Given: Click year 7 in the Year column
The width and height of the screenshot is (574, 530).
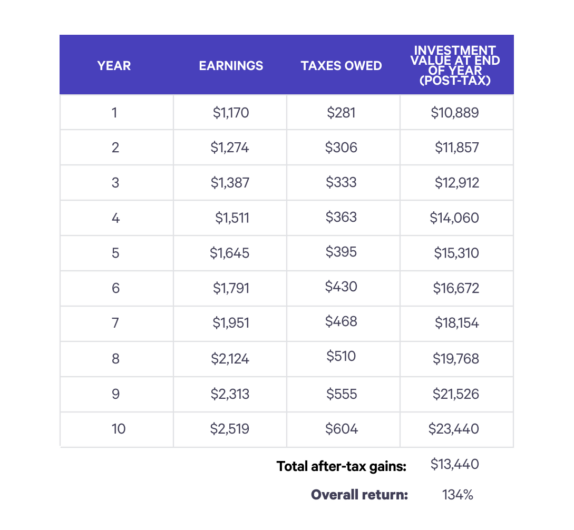Looking at the screenshot, I should [x=115, y=323].
